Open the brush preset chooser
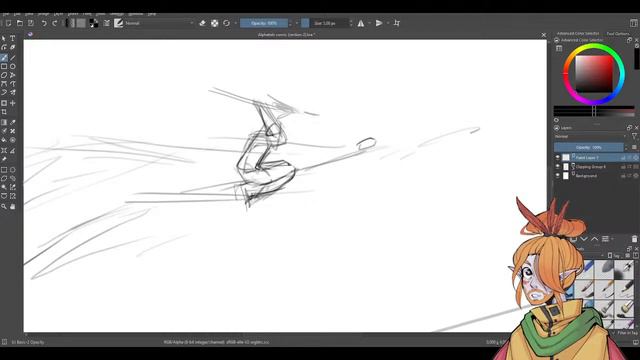Screen dimensions: 640x360 coord(118,23)
